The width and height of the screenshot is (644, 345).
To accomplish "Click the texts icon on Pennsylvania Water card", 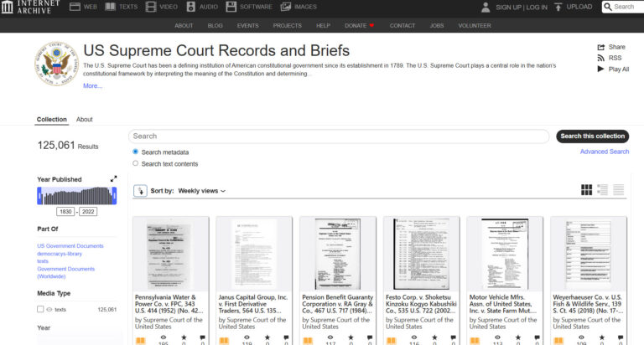I will (141, 341).
